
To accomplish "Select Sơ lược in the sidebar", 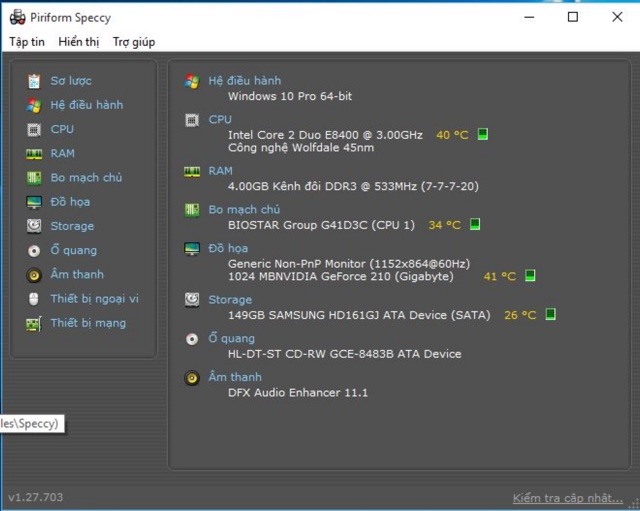I will (x=71, y=81).
